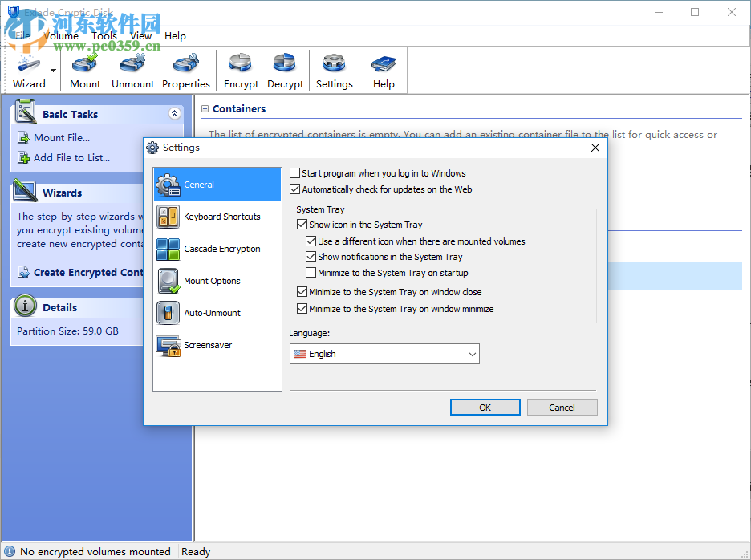Open Settings from the toolbar

click(x=335, y=71)
